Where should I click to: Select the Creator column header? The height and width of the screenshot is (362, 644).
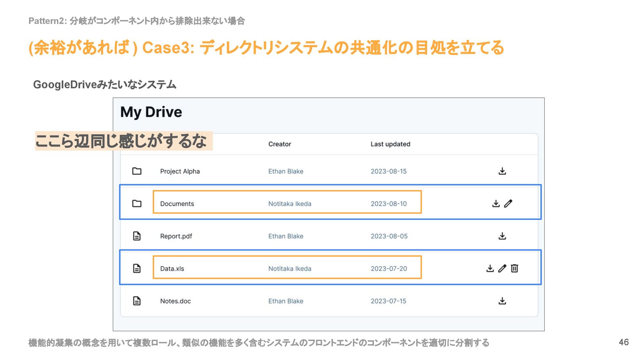279,144
